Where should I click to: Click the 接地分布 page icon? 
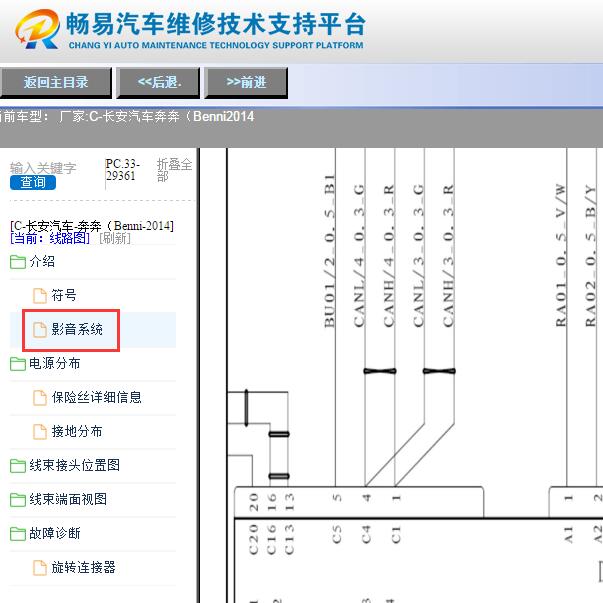click(40, 431)
